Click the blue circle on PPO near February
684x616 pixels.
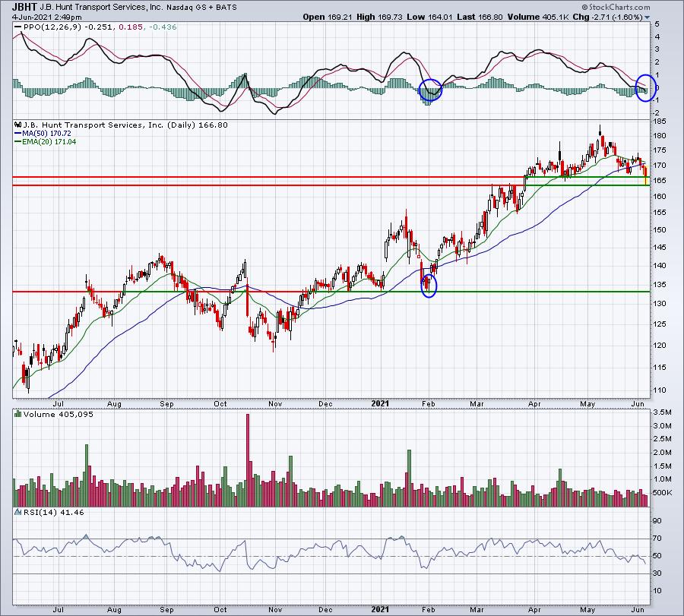[x=430, y=90]
